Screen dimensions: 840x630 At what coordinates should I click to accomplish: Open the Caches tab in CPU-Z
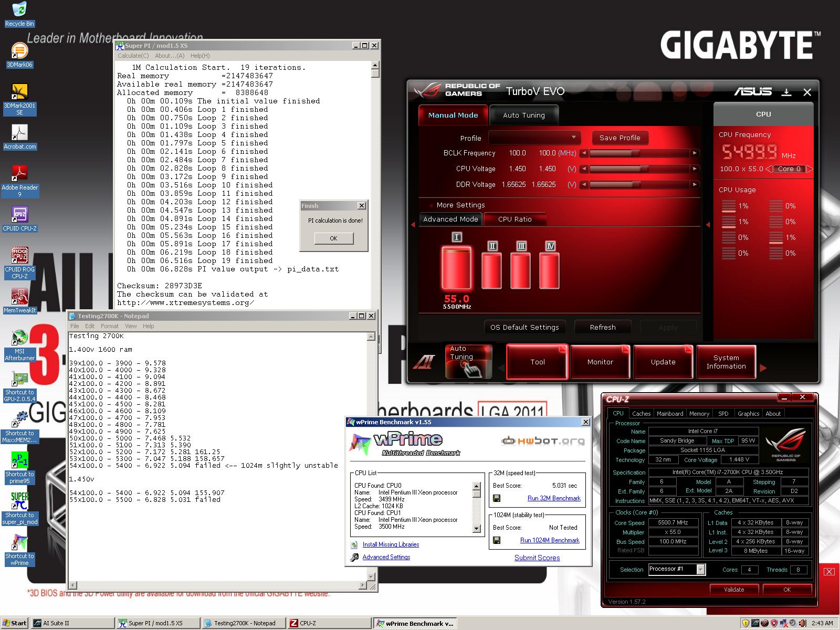tap(642, 414)
